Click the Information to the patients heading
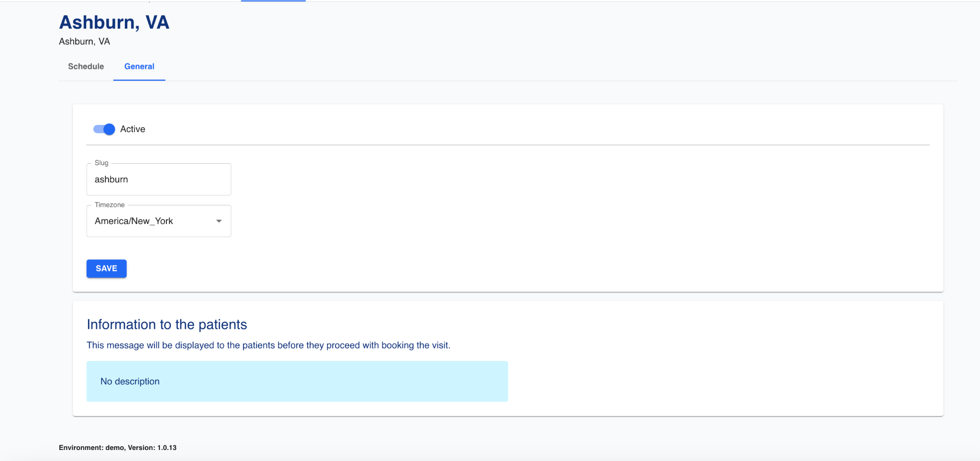980x461 pixels. (x=167, y=325)
